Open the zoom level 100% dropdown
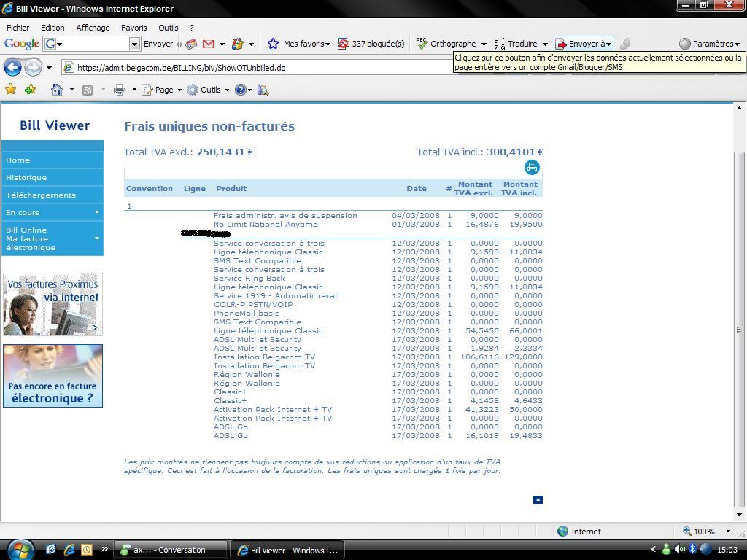Image resolution: width=747 pixels, height=560 pixels. [x=708, y=532]
